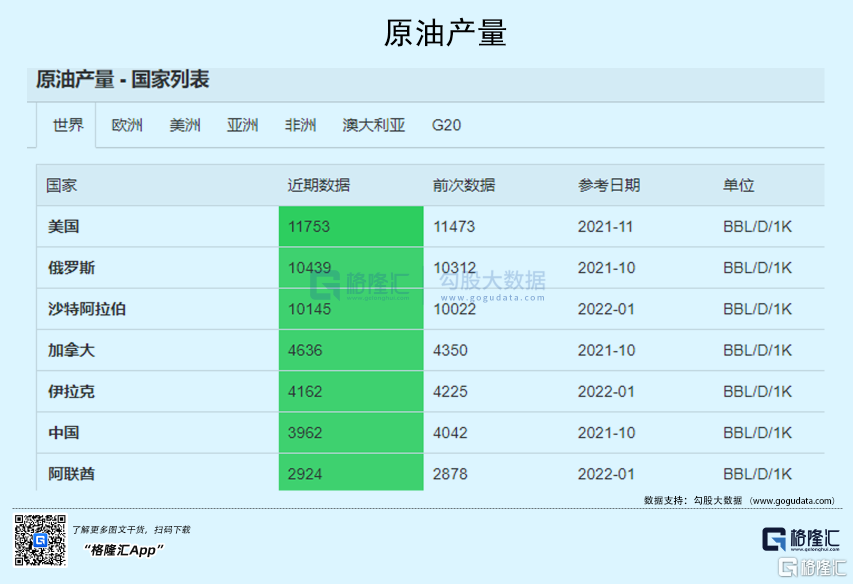Click the 沙特阿拉伯 row link
The width and height of the screenshot is (853, 584).
[x=87, y=309]
